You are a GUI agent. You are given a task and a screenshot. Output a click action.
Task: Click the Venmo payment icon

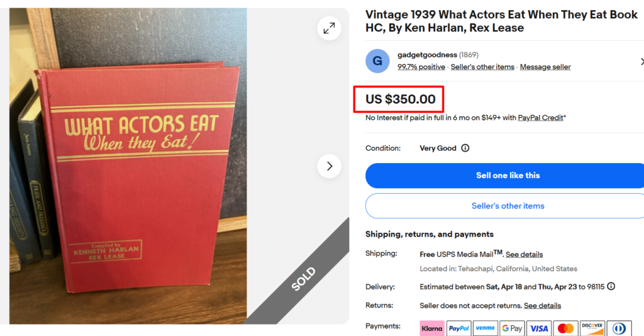point(486,328)
